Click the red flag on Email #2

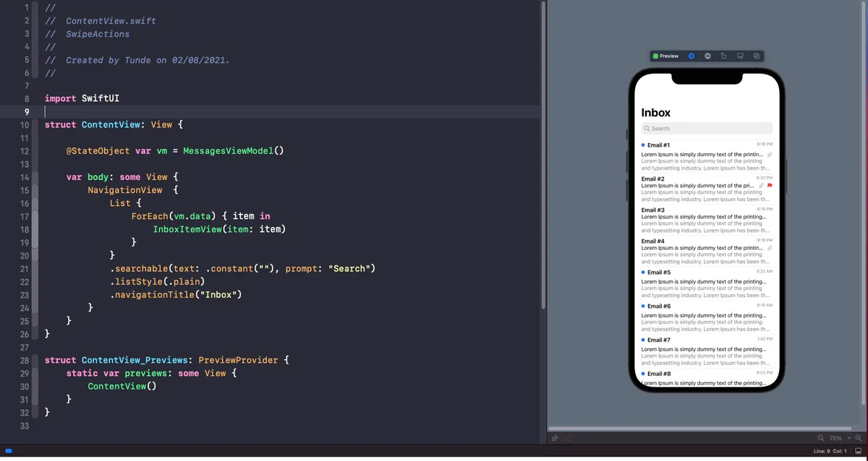click(x=770, y=186)
